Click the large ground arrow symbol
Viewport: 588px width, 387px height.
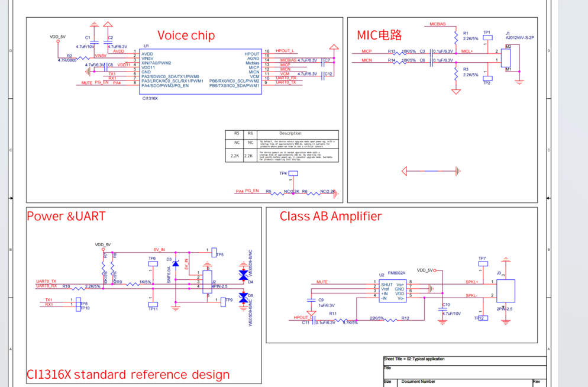pyautogui.click(x=431, y=172)
